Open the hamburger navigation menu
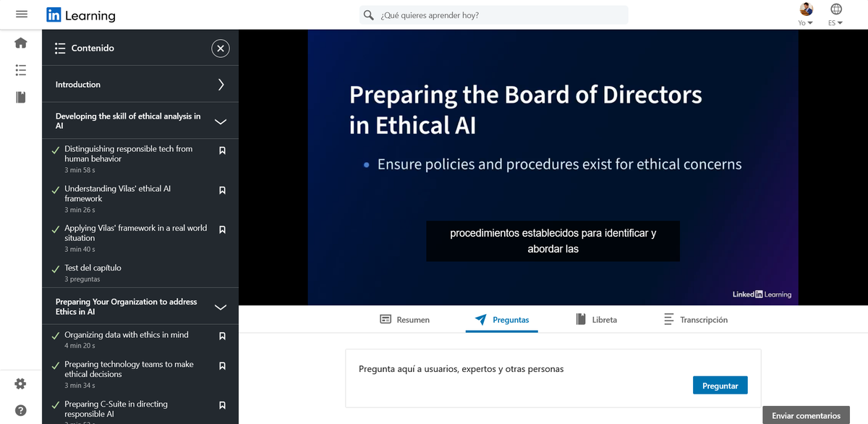The image size is (868, 424). pyautogui.click(x=21, y=13)
